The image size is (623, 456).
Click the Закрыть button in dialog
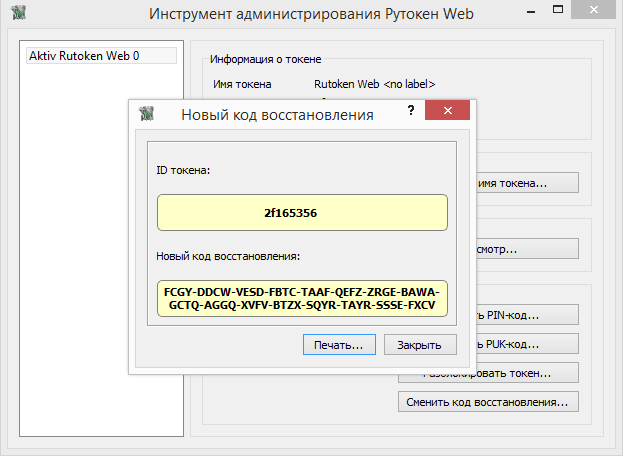420,344
